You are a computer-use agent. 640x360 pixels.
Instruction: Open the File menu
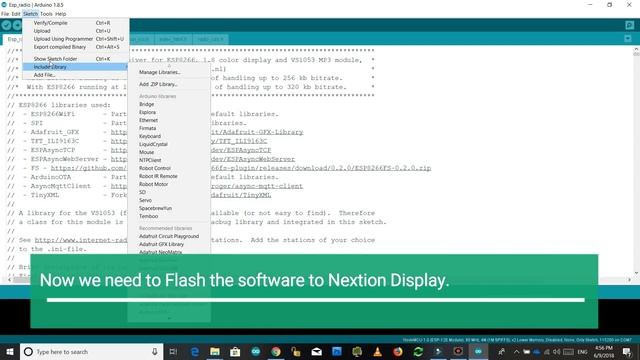click(x=5, y=14)
